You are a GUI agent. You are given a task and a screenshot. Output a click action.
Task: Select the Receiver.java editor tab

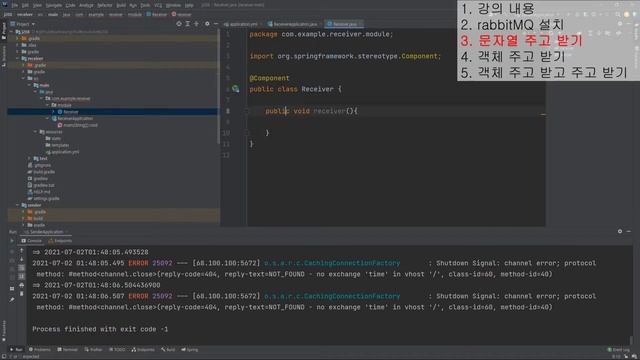click(343, 24)
